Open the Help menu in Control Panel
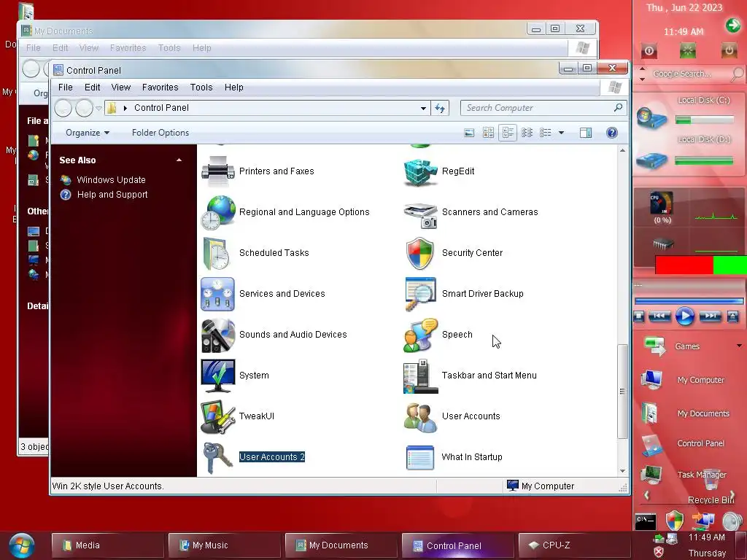The image size is (747, 560). click(234, 87)
